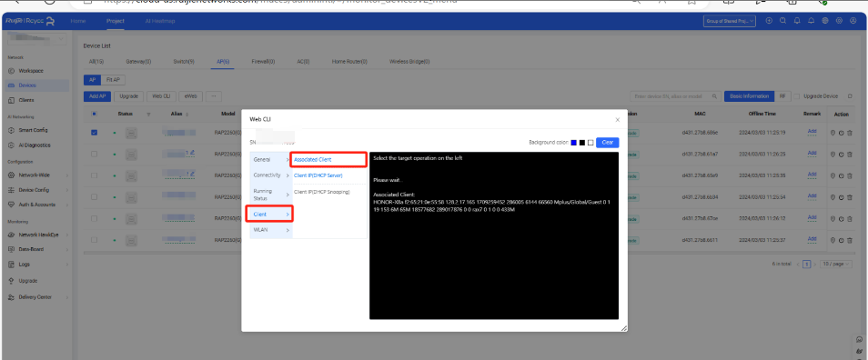Click the top bar search magnifier icon
The height and width of the screenshot is (360, 868).
(782, 21)
